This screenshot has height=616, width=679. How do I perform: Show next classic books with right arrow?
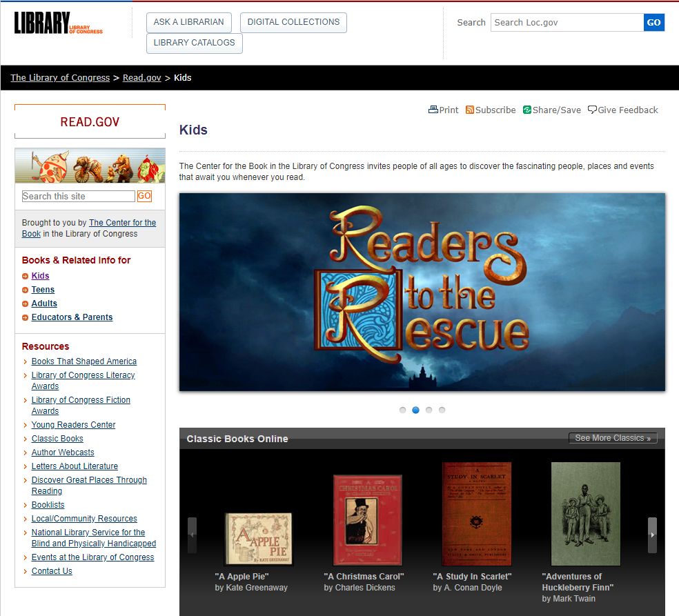point(652,535)
